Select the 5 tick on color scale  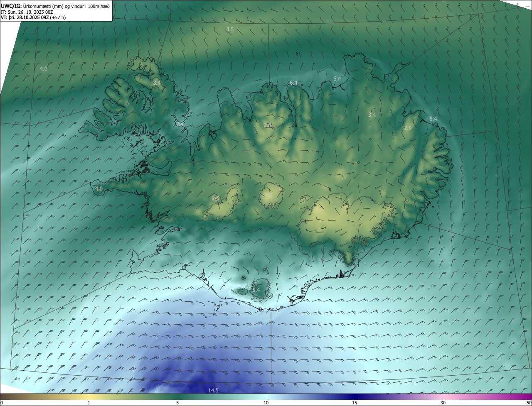coord(177,403)
